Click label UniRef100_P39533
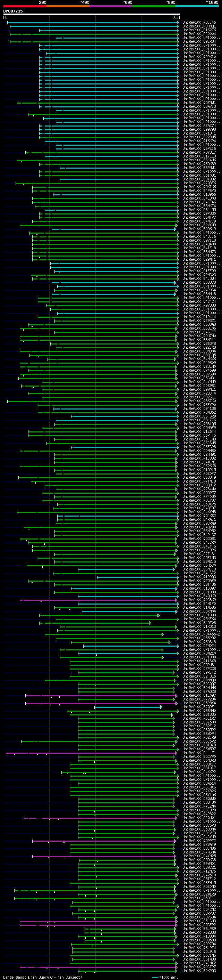222x980 pixels. 199,940
